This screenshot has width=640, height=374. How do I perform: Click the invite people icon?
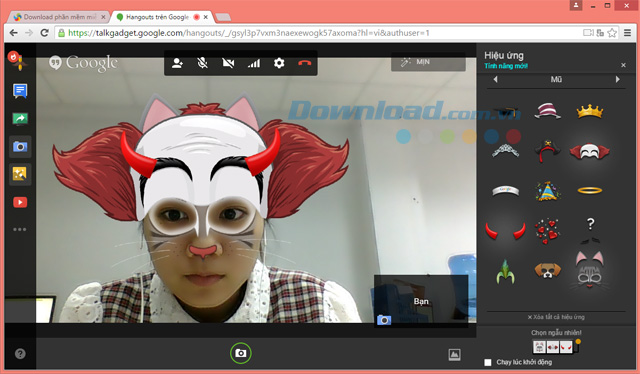click(x=177, y=63)
